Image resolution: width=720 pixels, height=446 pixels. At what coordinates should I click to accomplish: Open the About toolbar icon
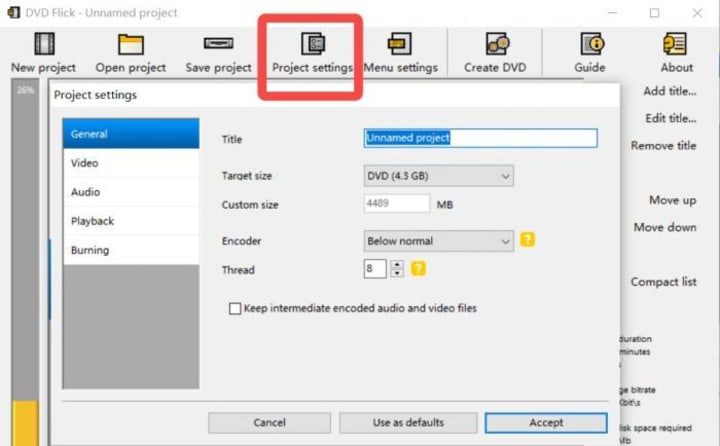(x=675, y=44)
